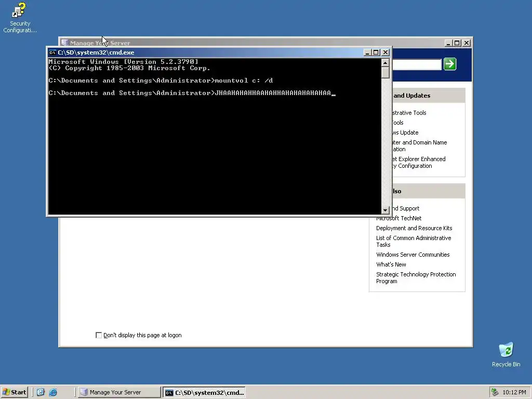Maximize the Manage Your Server window
The height and width of the screenshot is (399, 532).
pyautogui.click(x=457, y=43)
